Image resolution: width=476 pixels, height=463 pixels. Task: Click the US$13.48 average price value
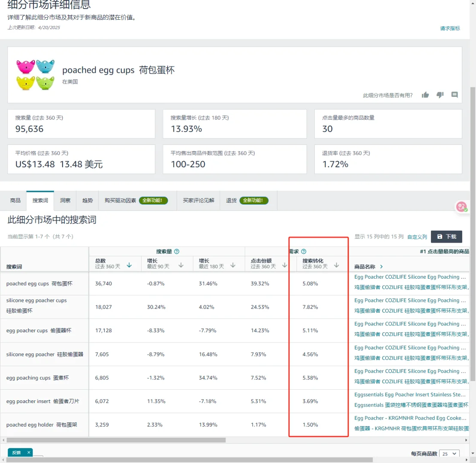[x=35, y=164]
